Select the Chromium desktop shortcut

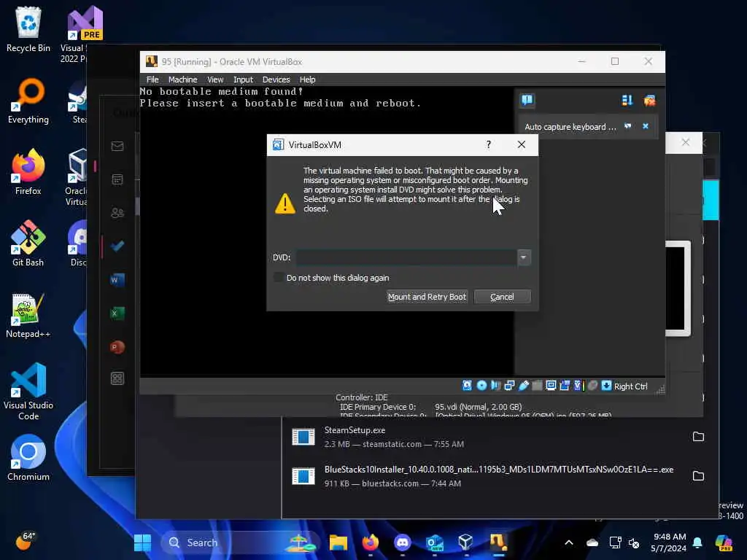pos(28,458)
